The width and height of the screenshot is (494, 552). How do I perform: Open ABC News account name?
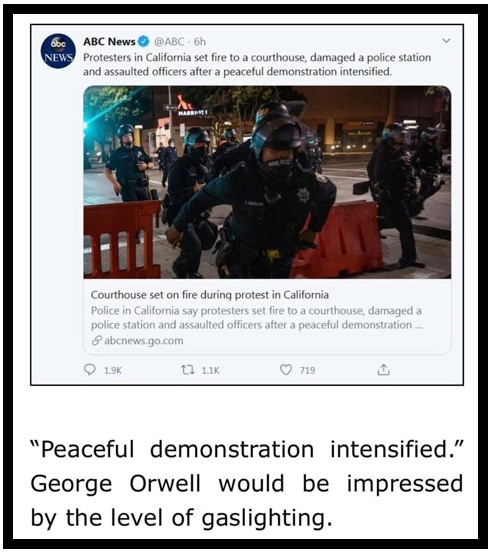coord(109,42)
